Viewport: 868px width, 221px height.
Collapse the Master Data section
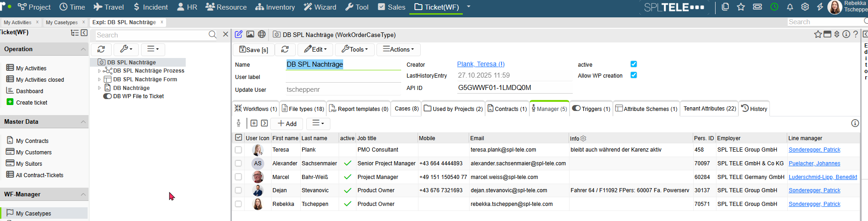pos(83,122)
